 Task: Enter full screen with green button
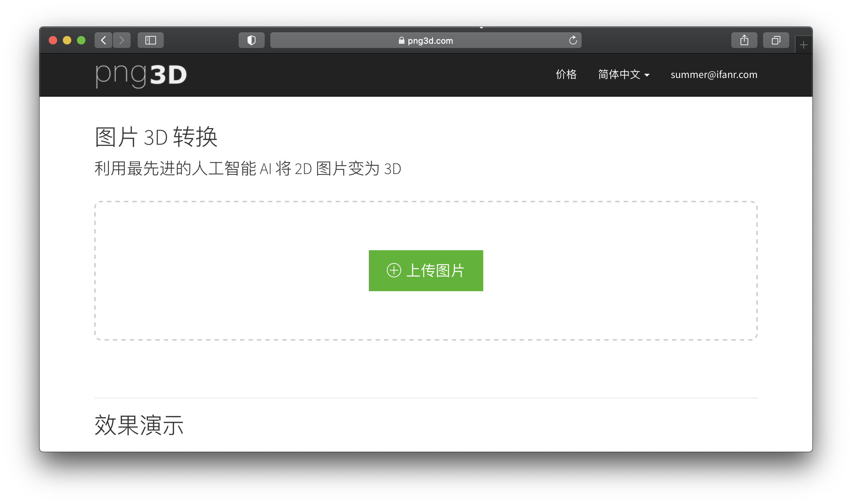tap(81, 40)
